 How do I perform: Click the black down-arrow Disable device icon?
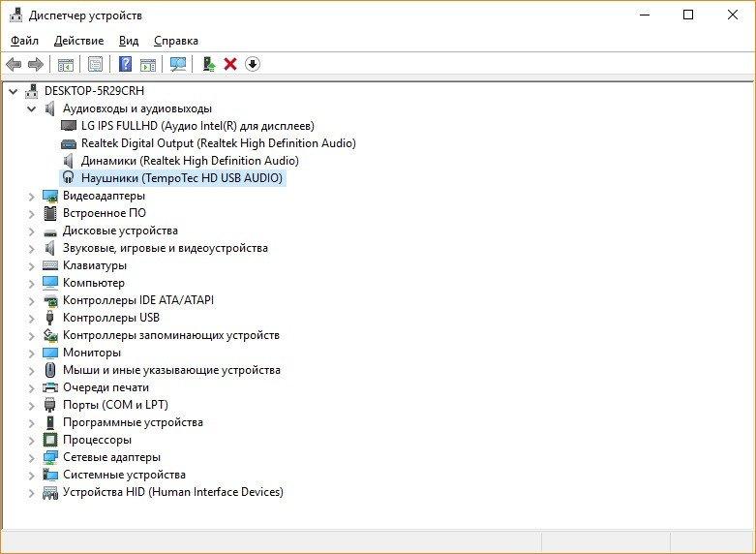pos(253,64)
